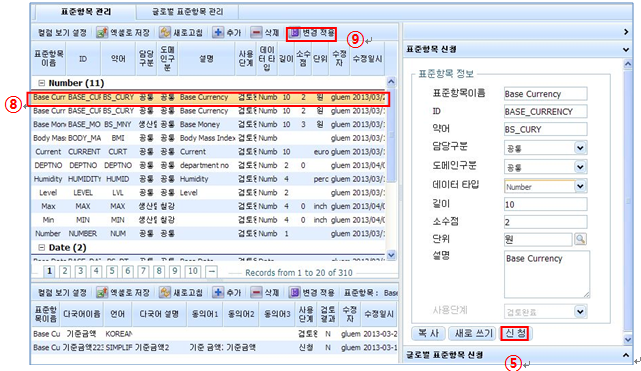Open the 데이터 타입 dropdown
641x371 pixels.
(x=580, y=186)
